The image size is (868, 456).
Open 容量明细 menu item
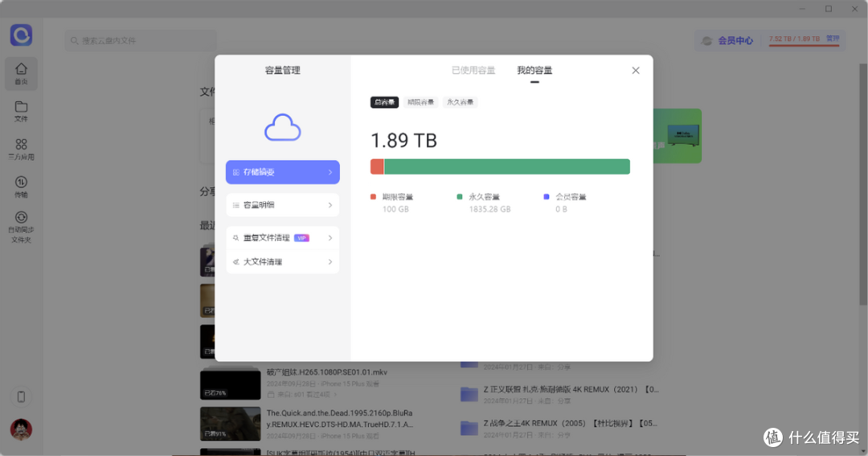click(x=282, y=205)
